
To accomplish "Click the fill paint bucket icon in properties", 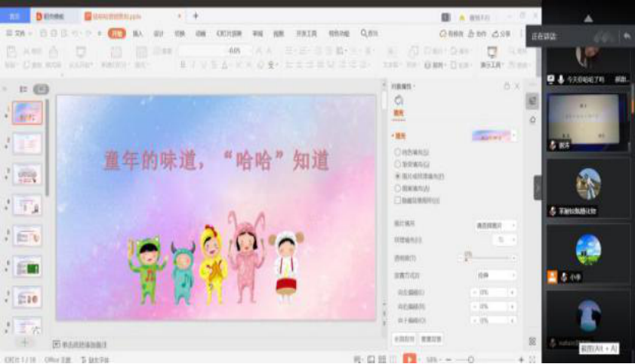I will pyautogui.click(x=399, y=101).
